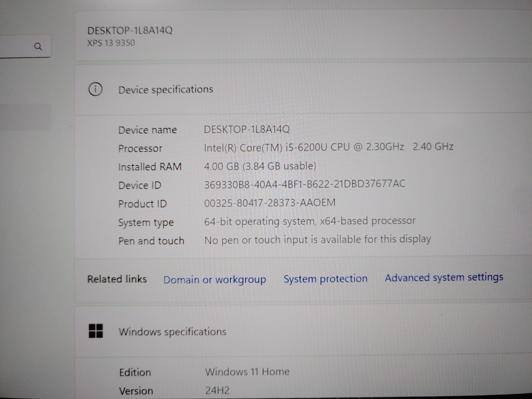Viewport: 532px width, 399px height.
Task: Click the Related links heading
Action: pyautogui.click(x=117, y=279)
